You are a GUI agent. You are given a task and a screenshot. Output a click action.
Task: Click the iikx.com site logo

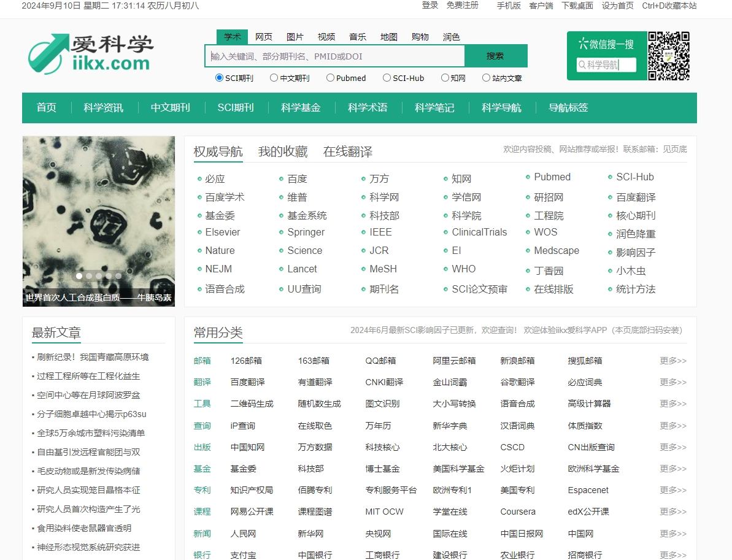point(91,53)
